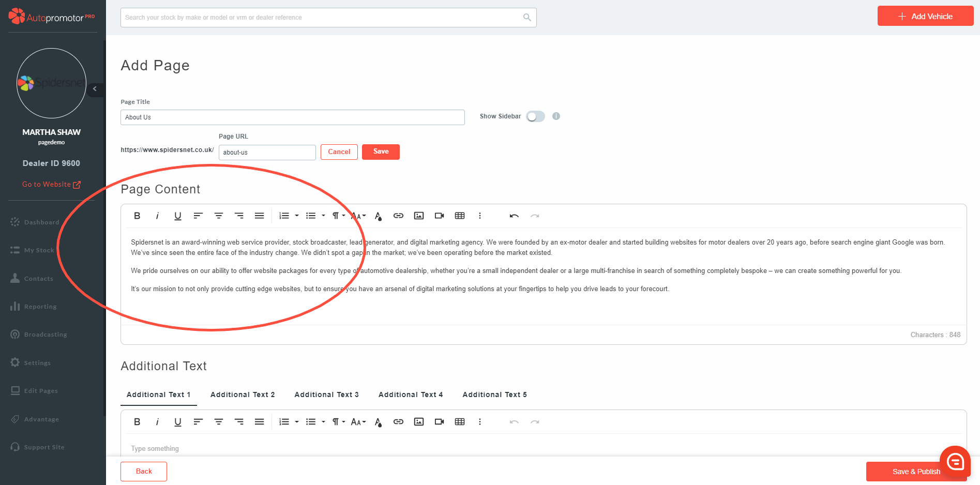Click underline icon in Page Content toolbar
The height and width of the screenshot is (485, 980).
[177, 216]
